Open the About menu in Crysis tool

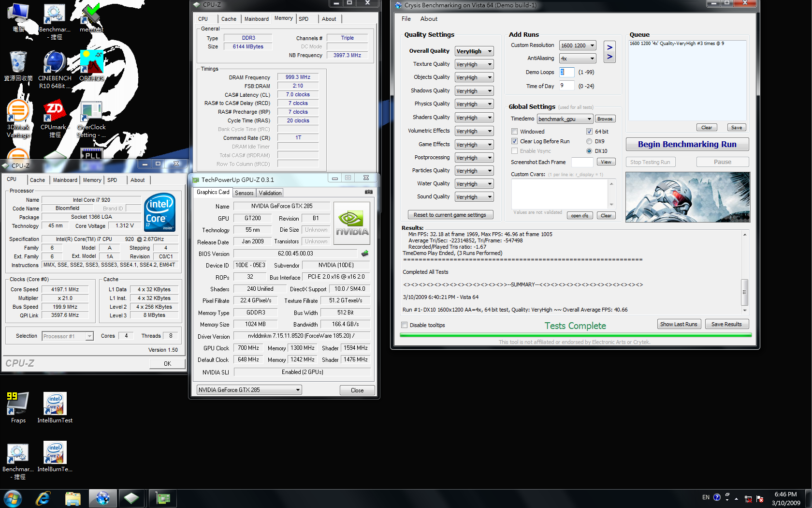coord(429,19)
